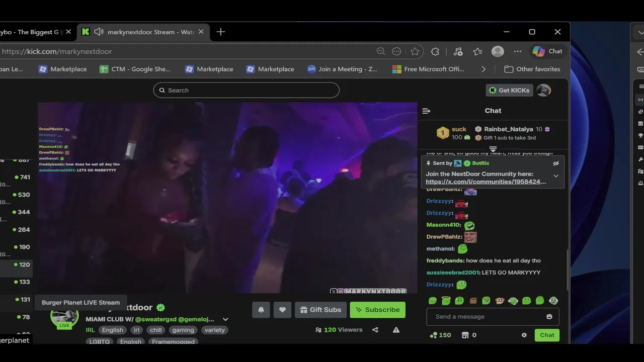Open Other favorites folder
The height and width of the screenshot is (362, 644).
pos(532,69)
